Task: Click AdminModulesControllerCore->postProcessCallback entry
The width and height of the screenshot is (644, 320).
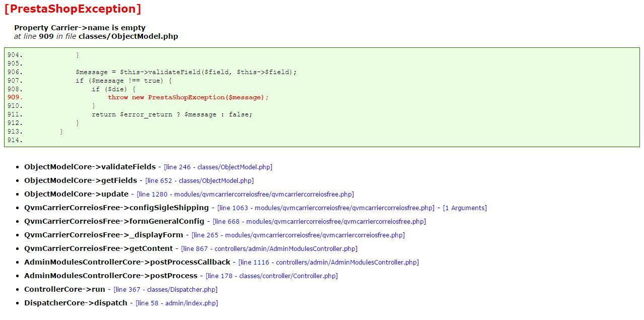Action: point(127,262)
